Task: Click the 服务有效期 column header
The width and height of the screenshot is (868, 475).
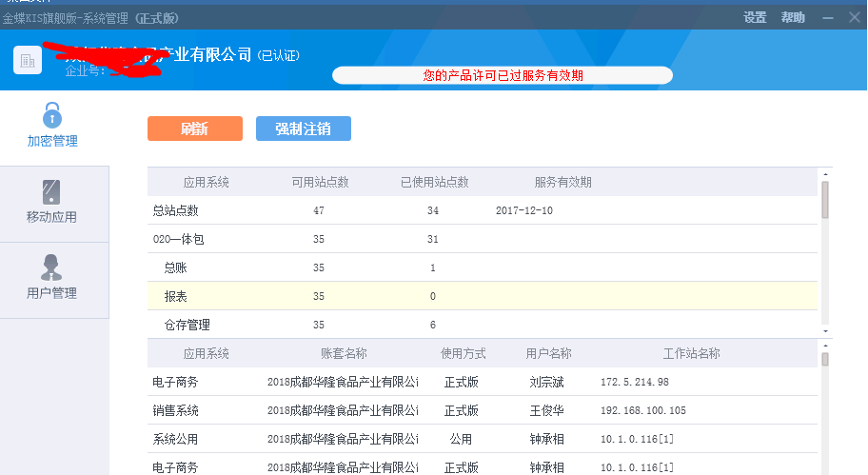Action: [x=563, y=182]
